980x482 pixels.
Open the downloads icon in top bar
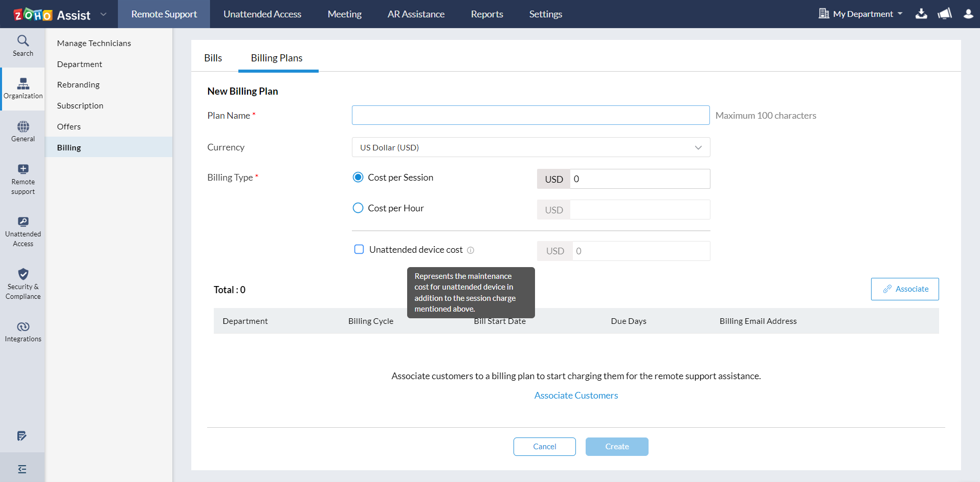(921, 14)
